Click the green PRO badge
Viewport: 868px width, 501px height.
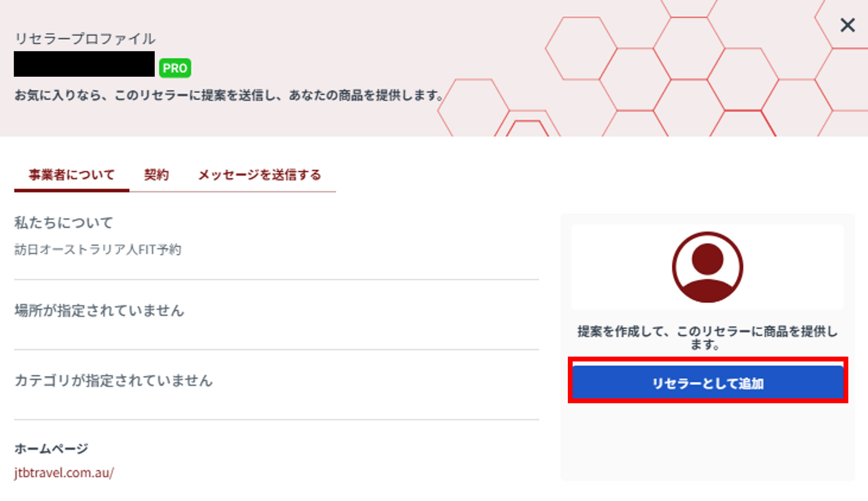point(175,68)
